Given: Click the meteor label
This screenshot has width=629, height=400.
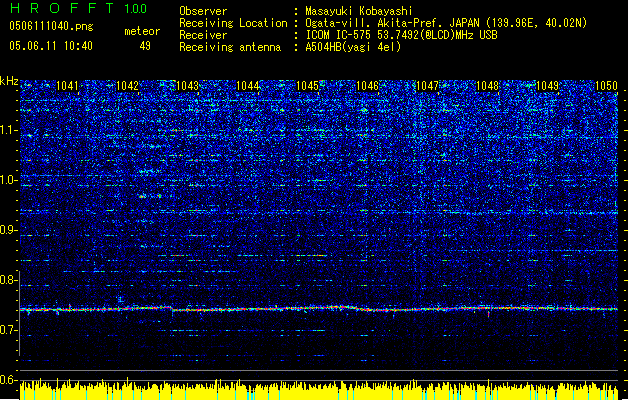Looking at the screenshot, I should [142, 31].
